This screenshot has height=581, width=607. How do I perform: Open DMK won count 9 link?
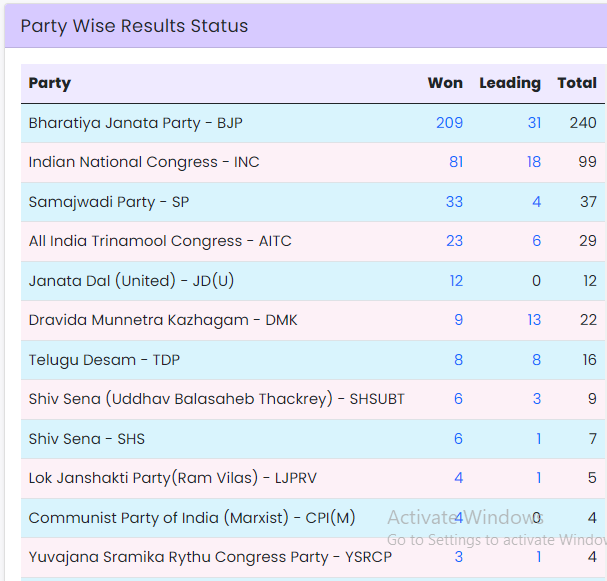tap(458, 320)
